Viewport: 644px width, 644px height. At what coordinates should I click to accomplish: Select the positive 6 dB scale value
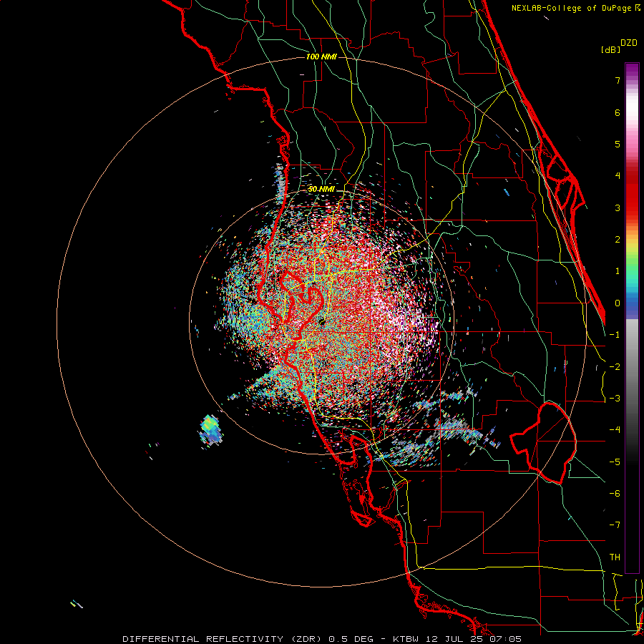(618, 112)
